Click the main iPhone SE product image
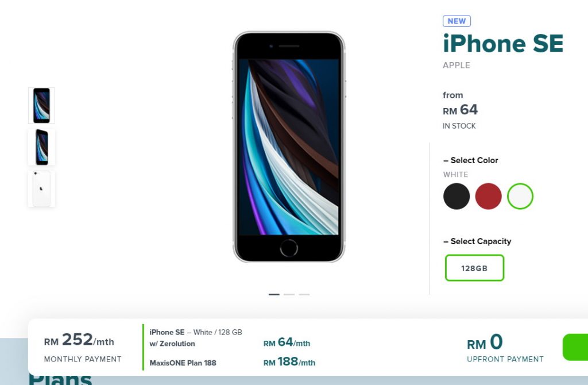Image resolution: width=588 pixels, height=385 pixels. tap(289, 147)
